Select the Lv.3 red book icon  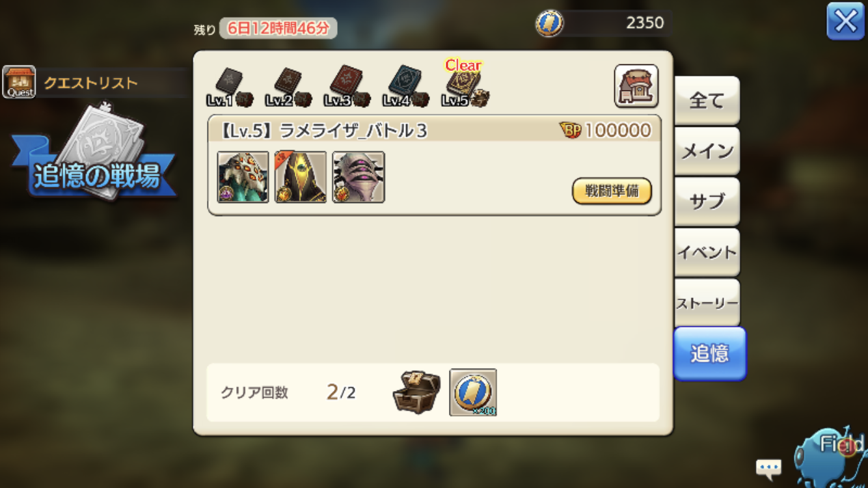[x=347, y=87]
